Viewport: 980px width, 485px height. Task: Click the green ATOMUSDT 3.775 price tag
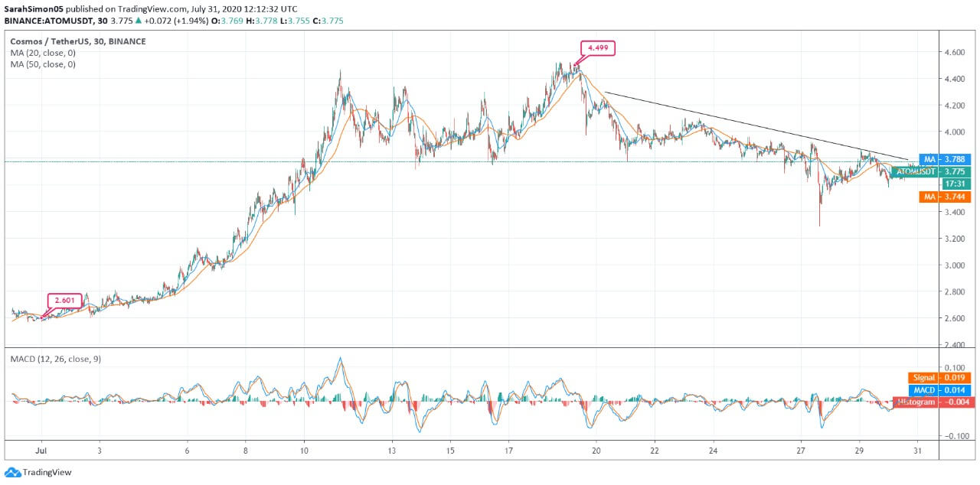point(931,172)
